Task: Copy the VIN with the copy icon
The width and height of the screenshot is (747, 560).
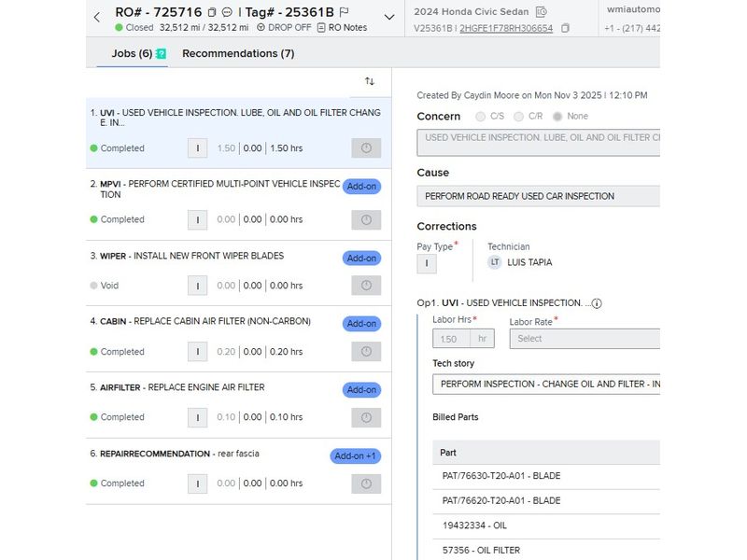Action: pyautogui.click(x=565, y=28)
